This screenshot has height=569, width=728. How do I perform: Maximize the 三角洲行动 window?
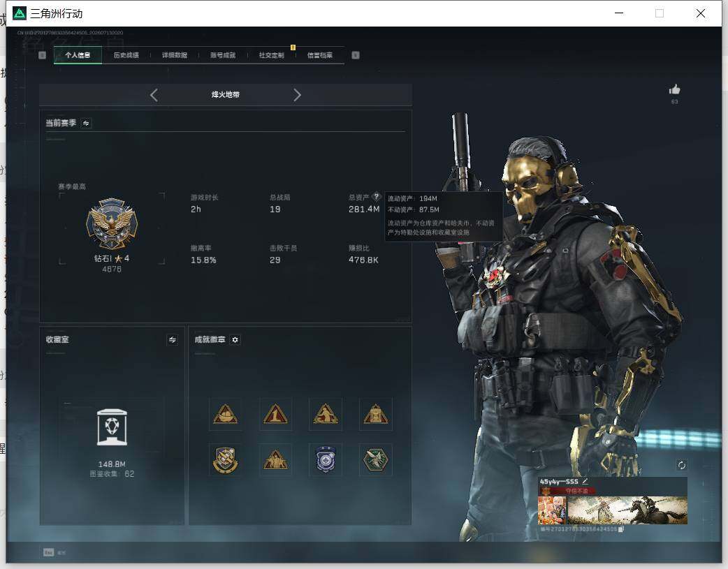(660, 13)
